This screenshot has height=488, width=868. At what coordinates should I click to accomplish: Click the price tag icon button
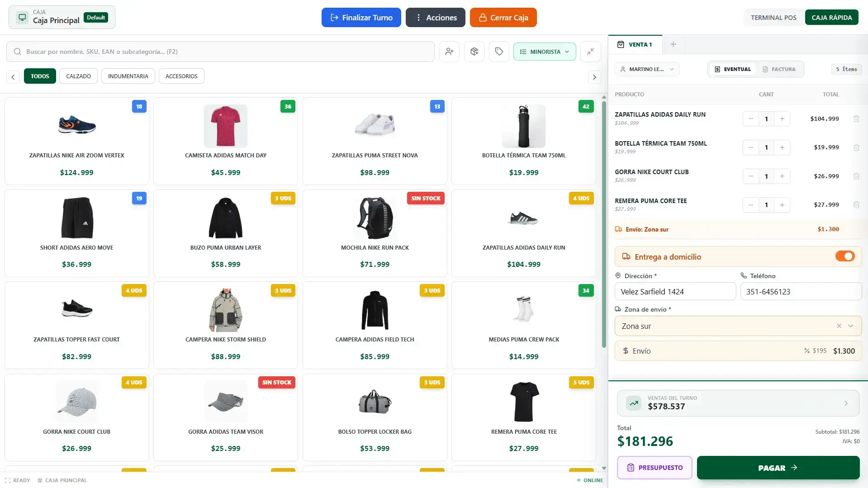click(x=499, y=52)
